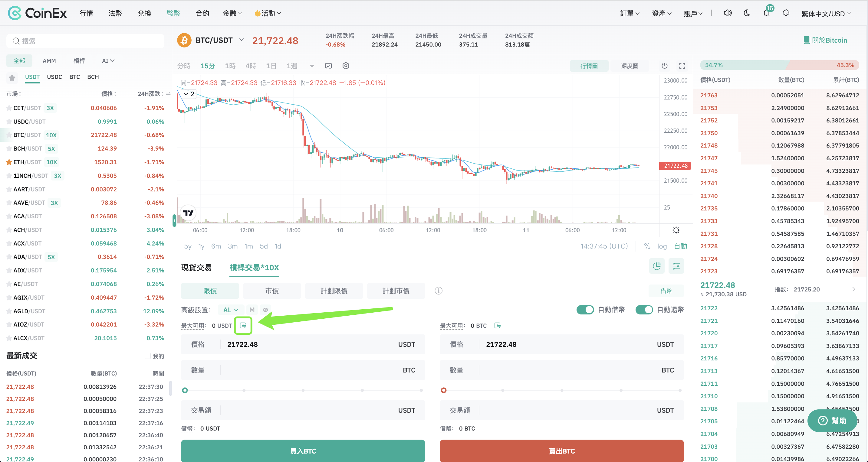Open the pie chart assets icon
Screen dimensions: 868x462
pyautogui.click(x=657, y=266)
